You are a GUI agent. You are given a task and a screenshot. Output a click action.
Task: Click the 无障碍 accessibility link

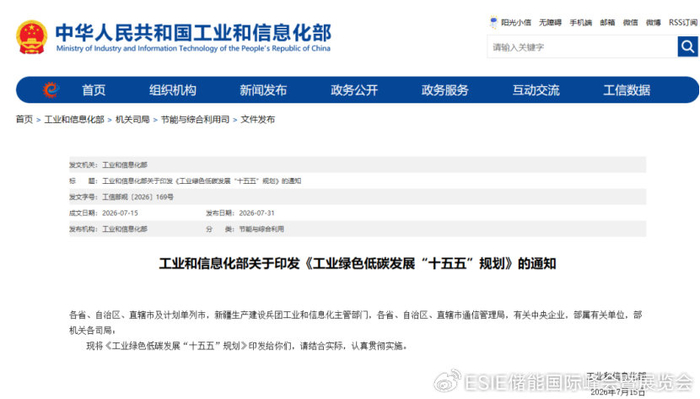550,22
